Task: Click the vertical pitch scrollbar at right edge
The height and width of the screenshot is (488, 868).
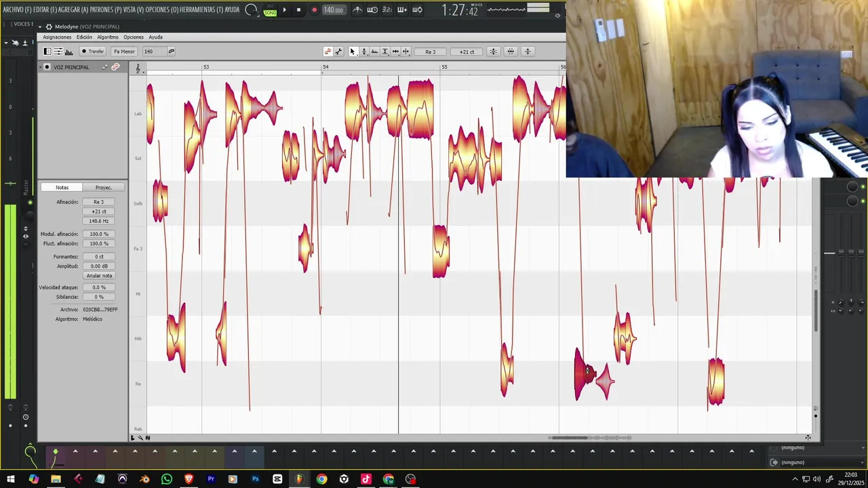Action: pos(816,312)
